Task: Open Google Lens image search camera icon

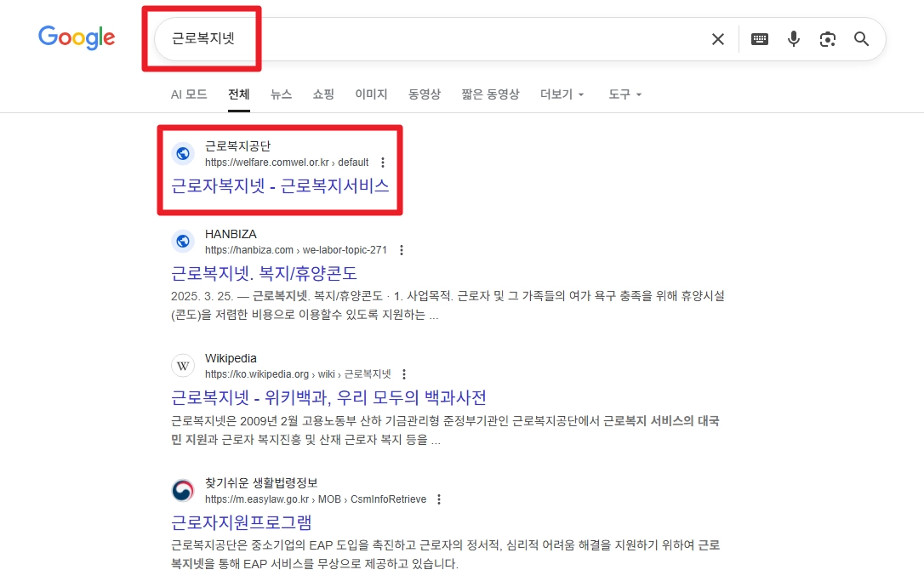Action: point(827,38)
